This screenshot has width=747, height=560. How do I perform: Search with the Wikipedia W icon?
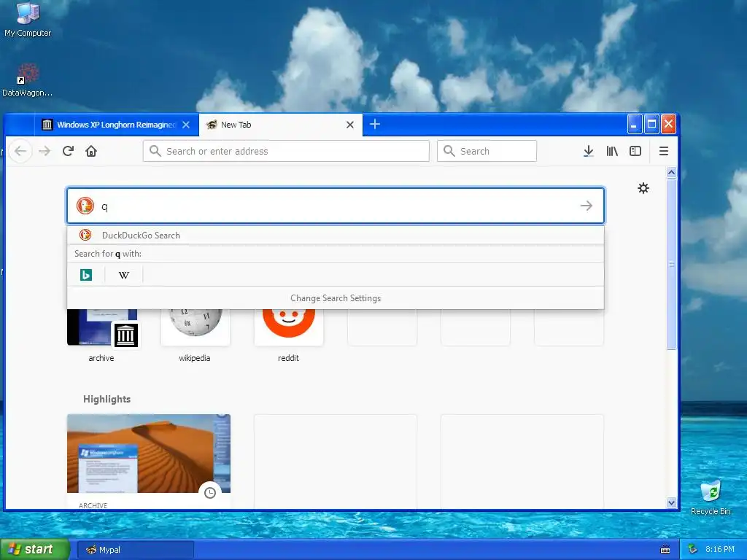(124, 275)
